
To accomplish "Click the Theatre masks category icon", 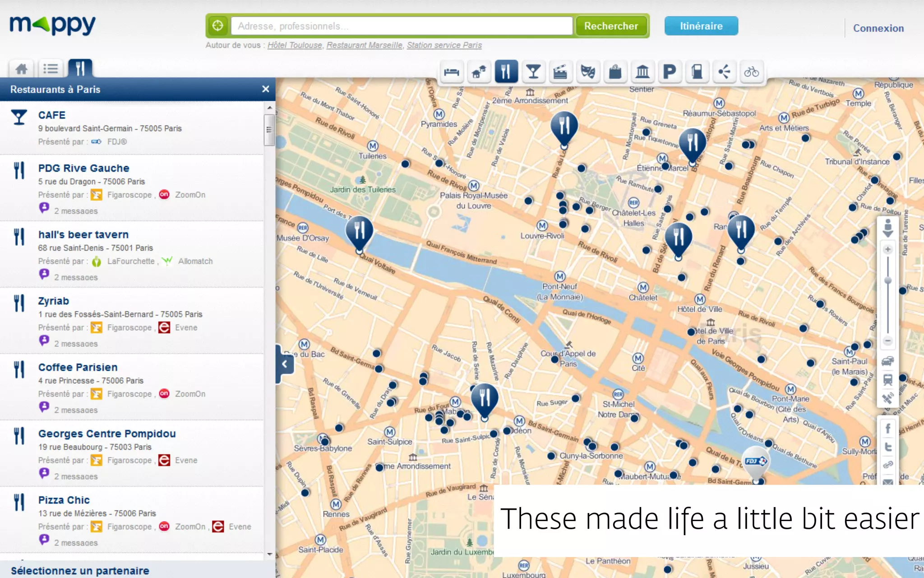I will coord(587,72).
